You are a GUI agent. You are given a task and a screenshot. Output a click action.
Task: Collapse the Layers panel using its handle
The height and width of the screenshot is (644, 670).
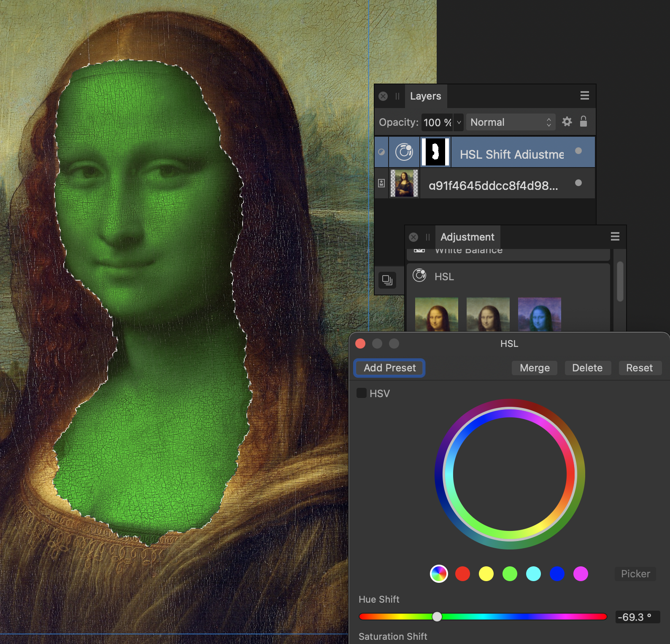[397, 96]
